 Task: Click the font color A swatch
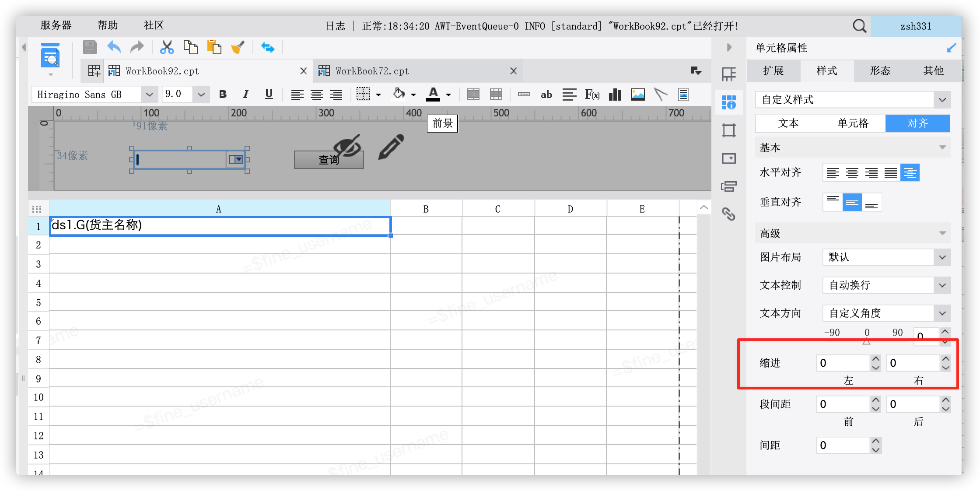433,94
